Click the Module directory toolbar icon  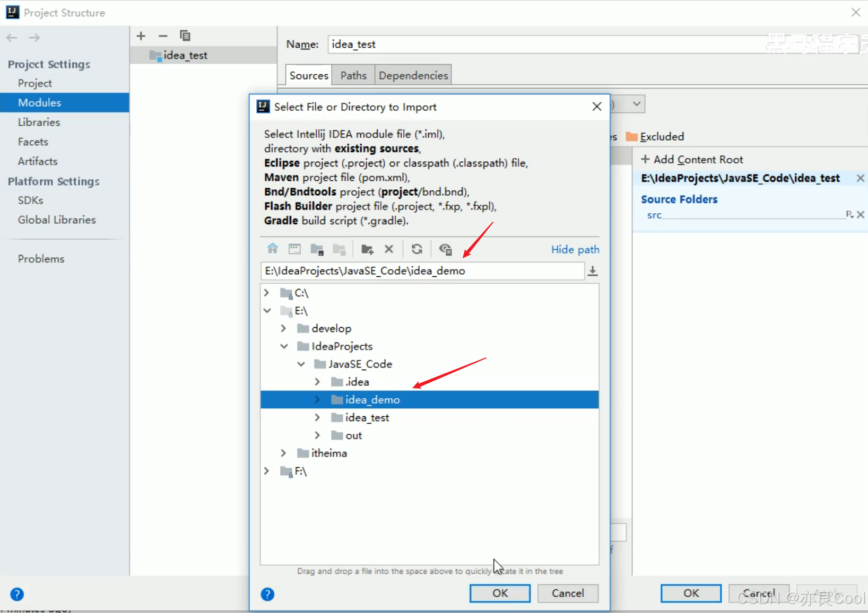click(339, 249)
